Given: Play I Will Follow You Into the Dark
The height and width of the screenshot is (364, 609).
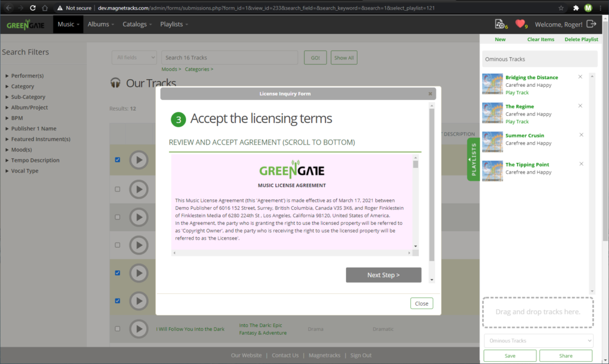Looking at the screenshot, I should [139, 329].
